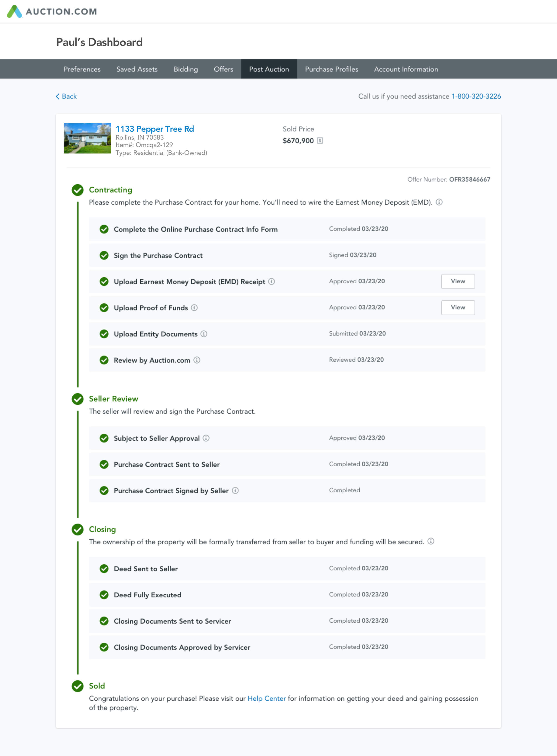Go to the Bidding tab

click(185, 69)
